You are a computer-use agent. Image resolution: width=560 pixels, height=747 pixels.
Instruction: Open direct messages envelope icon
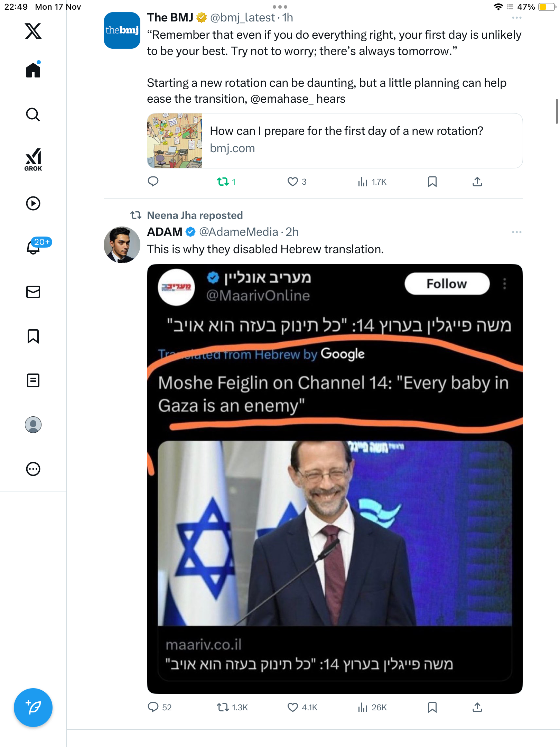coord(33,292)
